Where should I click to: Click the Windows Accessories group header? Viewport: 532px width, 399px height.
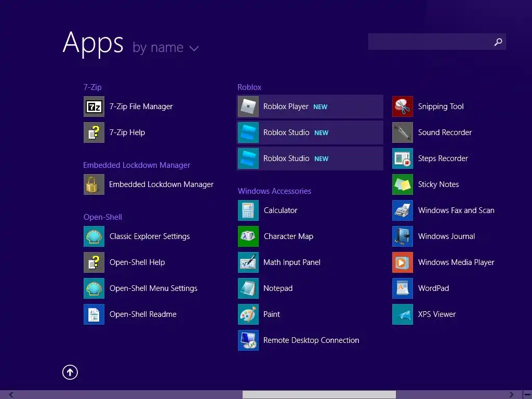(x=274, y=191)
